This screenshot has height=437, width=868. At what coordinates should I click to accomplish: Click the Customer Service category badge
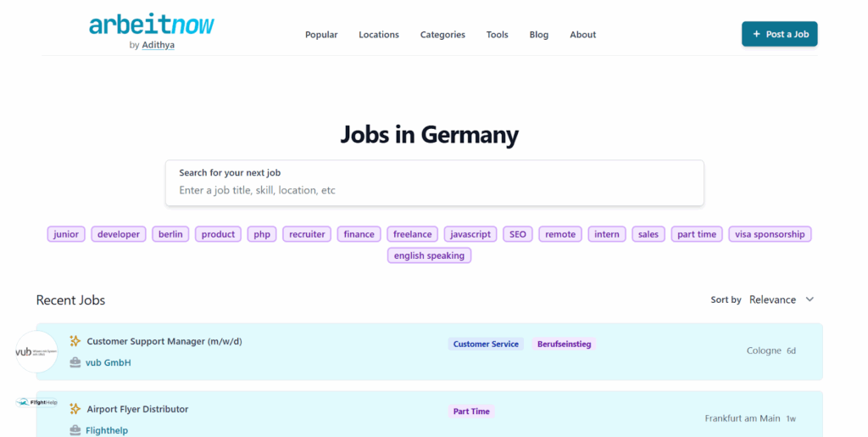coord(486,345)
